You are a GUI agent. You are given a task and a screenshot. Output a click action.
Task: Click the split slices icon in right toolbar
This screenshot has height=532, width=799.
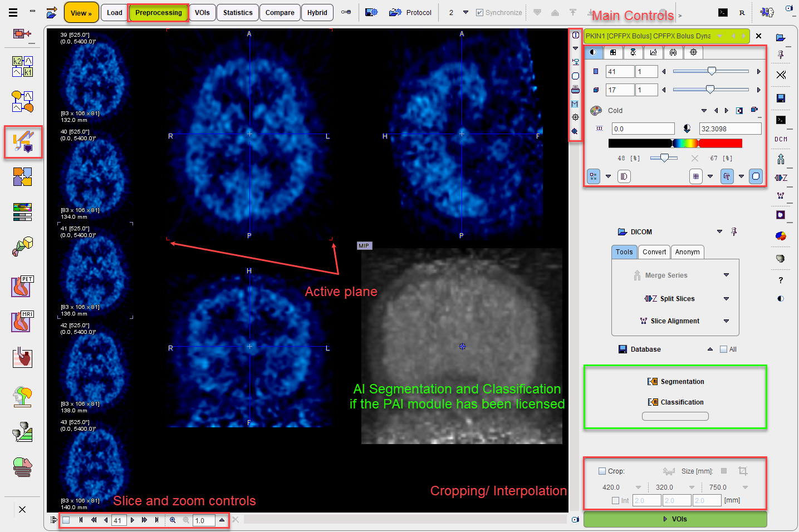coord(781,178)
